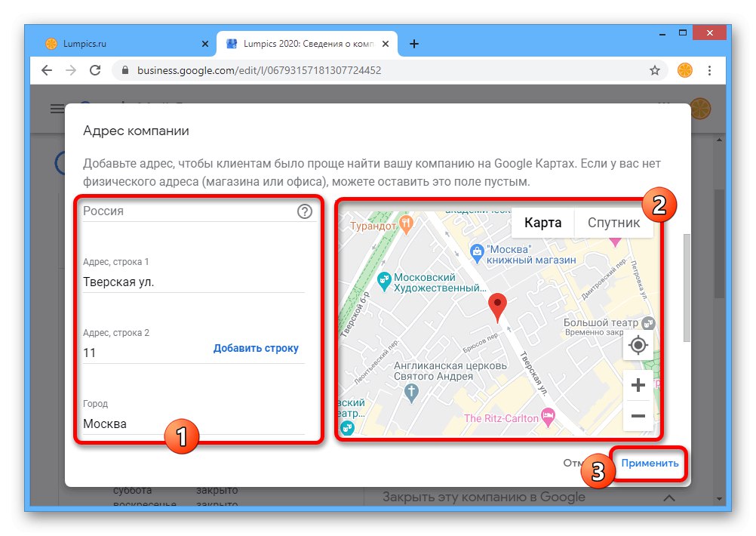Edit the Адрес, строка 1 field
The height and width of the screenshot is (536, 756).
coord(194,282)
